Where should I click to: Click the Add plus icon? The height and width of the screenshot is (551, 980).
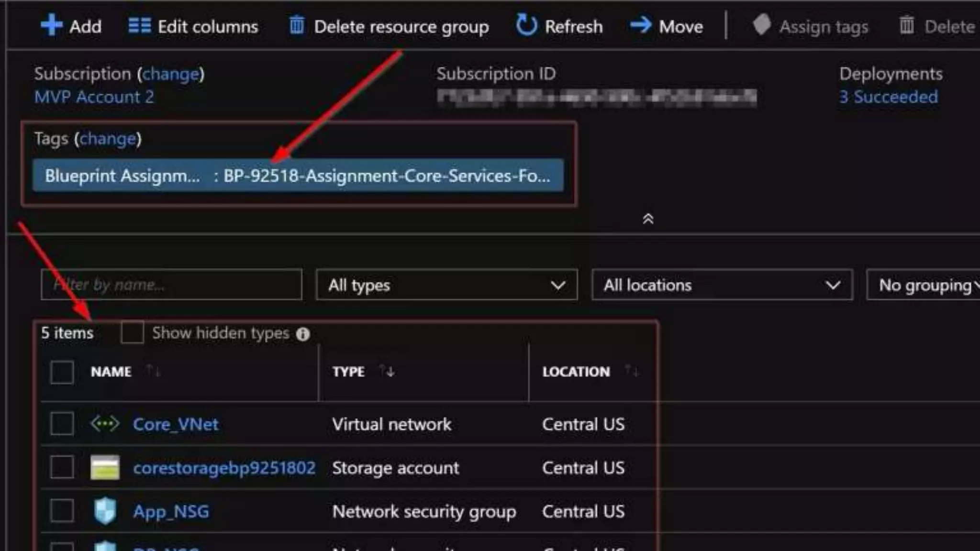[x=51, y=25]
